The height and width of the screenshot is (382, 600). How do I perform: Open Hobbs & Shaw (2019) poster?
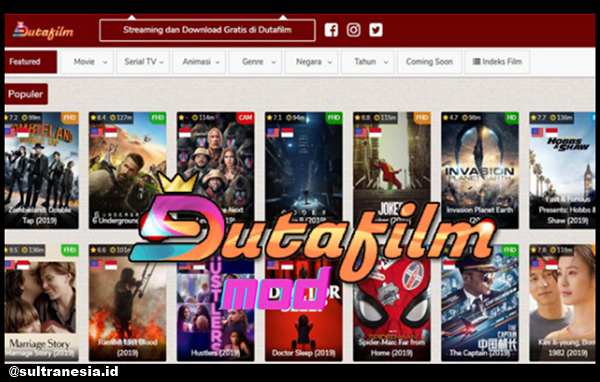562,171
